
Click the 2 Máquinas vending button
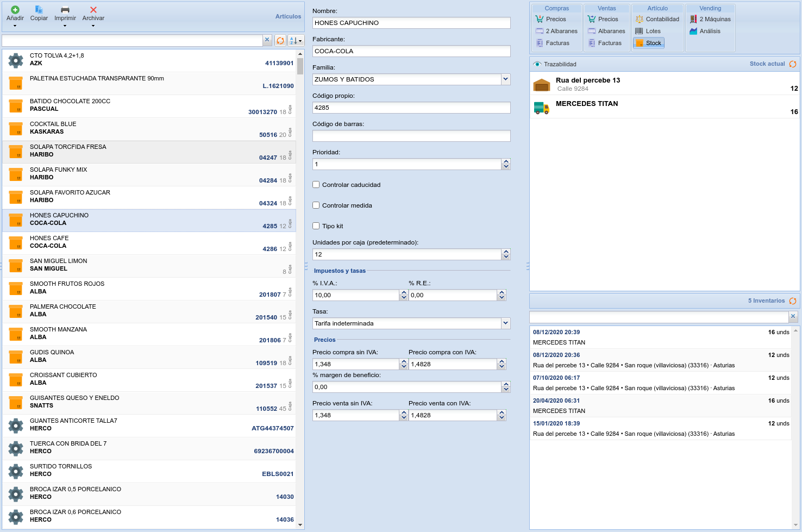click(x=710, y=19)
